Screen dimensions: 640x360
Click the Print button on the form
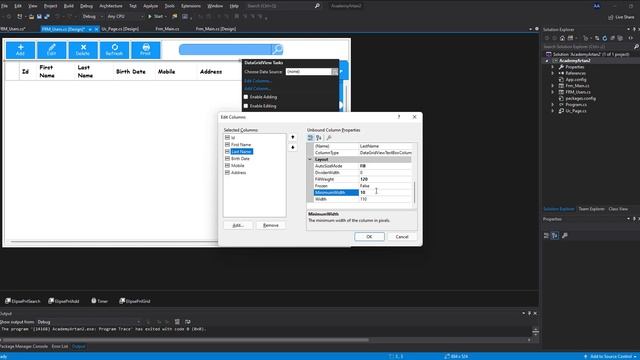pyautogui.click(x=146, y=50)
